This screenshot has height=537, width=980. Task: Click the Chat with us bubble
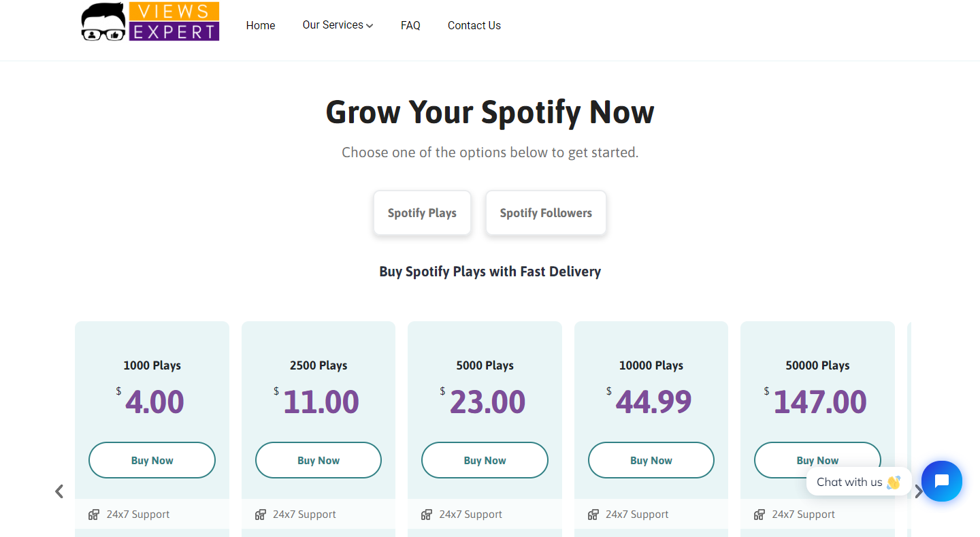tap(850, 481)
